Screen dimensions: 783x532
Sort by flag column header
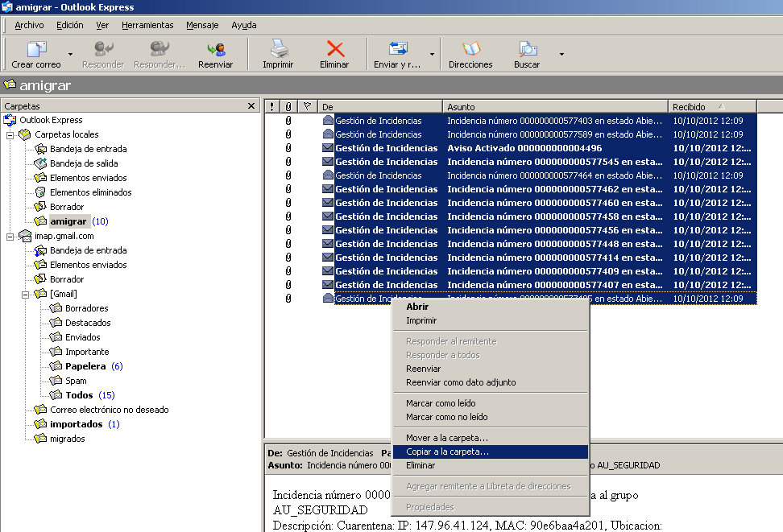click(x=307, y=106)
